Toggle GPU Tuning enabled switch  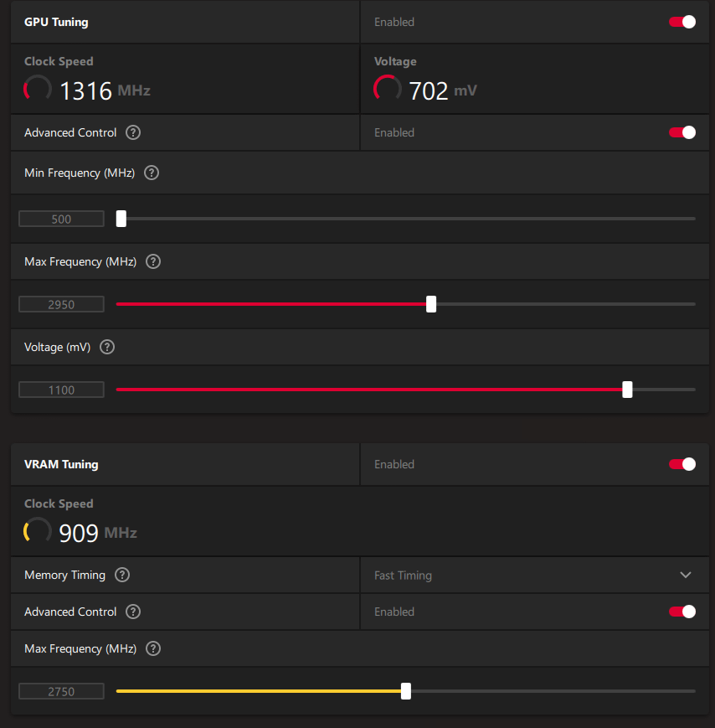click(x=682, y=22)
